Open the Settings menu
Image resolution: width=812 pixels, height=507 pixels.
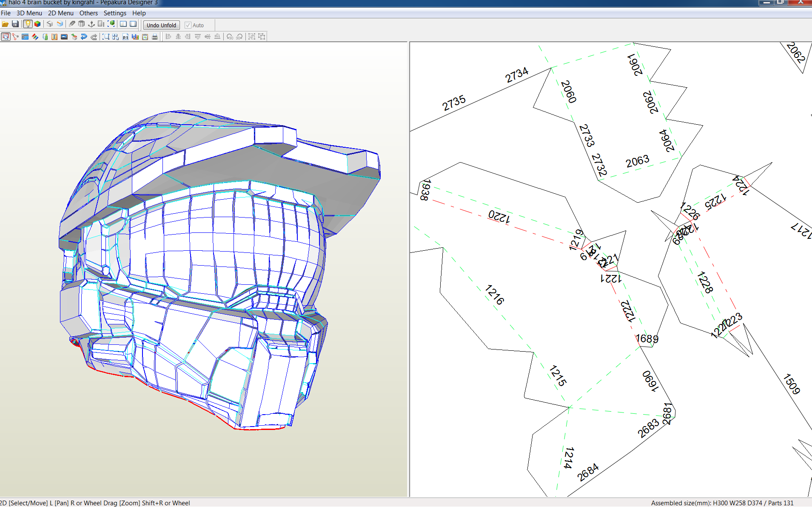(x=115, y=13)
